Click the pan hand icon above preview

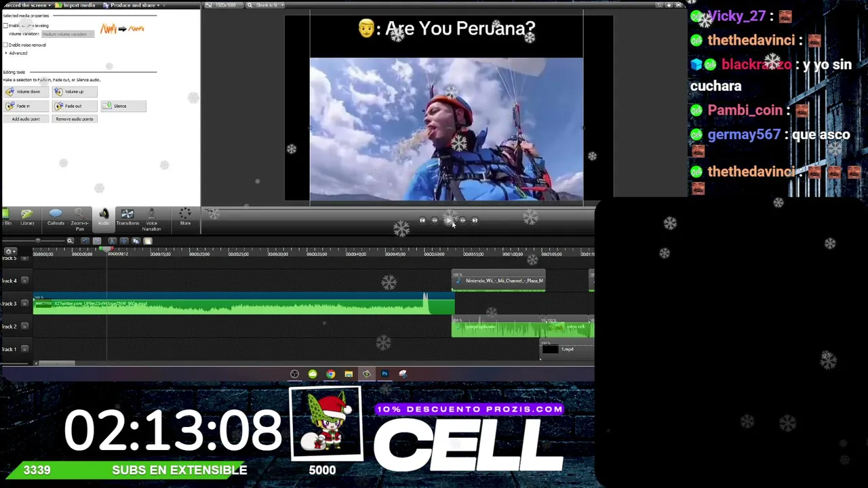tap(669, 5)
